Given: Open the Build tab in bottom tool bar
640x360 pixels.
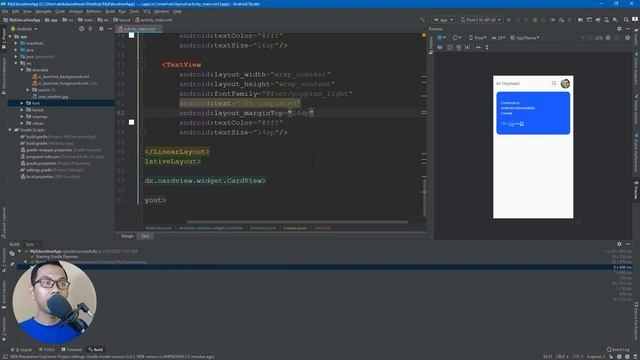Looking at the screenshot, I should tap(96, 350).
